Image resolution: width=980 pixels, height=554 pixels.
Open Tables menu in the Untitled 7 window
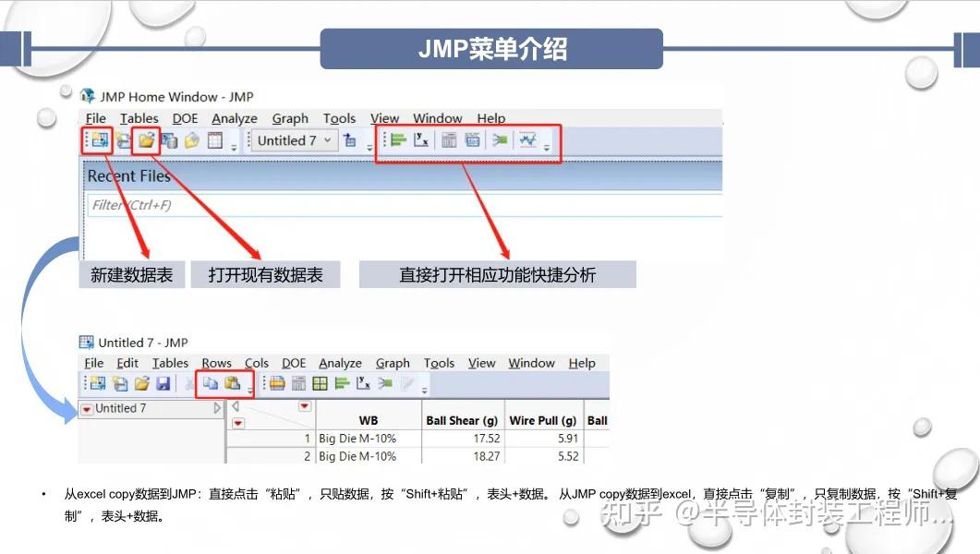coord(172,362)
